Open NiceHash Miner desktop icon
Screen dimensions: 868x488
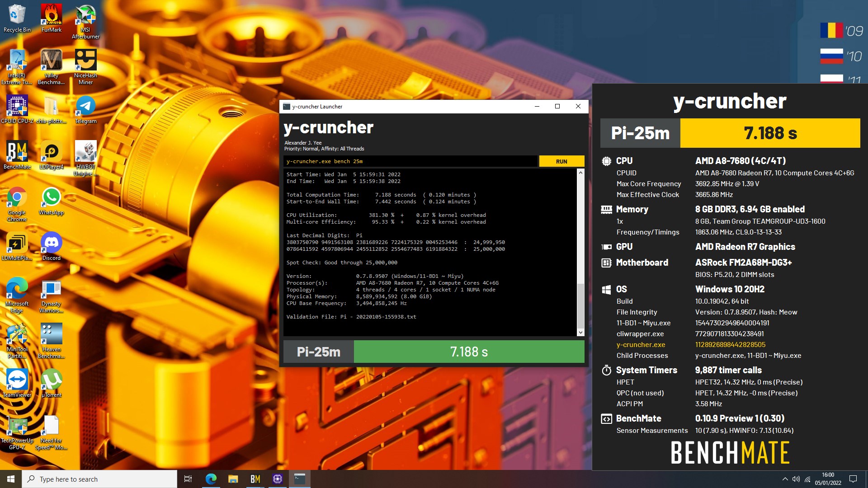pyautogui.click(x=85, y=67)
